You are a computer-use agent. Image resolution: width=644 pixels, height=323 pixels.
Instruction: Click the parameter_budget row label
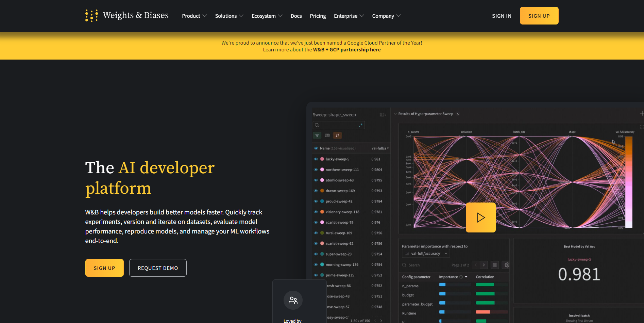tap(417, 304)
